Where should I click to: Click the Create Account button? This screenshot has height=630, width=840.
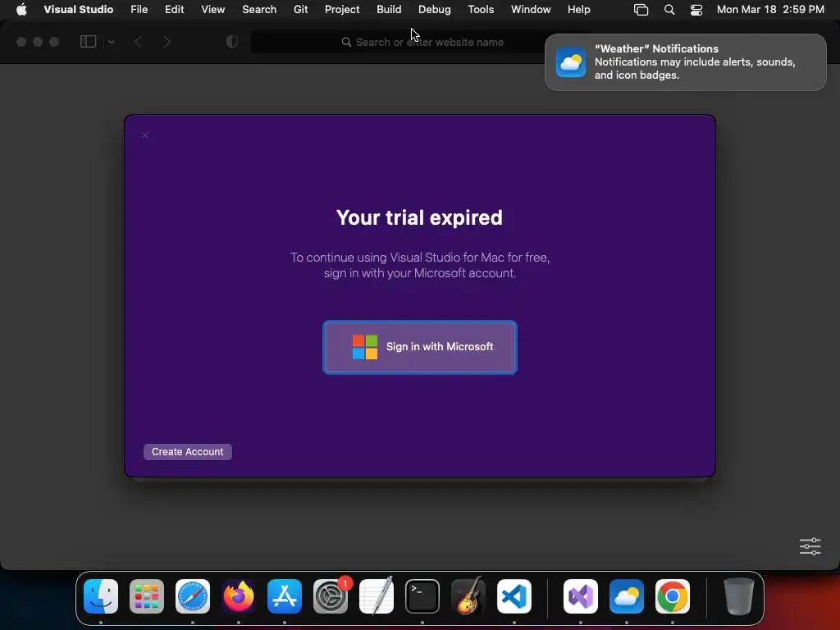(x=188, y=452)
